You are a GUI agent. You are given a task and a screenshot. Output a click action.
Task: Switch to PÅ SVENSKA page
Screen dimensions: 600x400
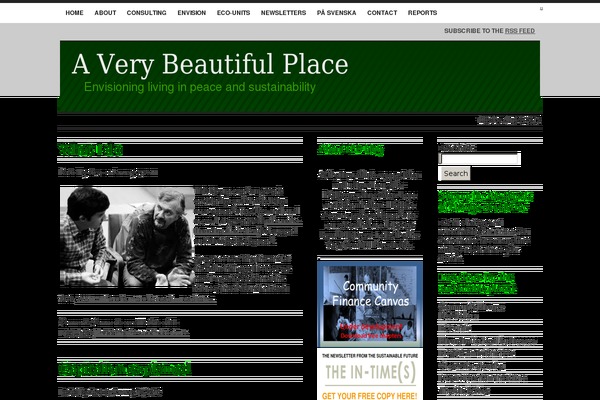coord(336,13)
